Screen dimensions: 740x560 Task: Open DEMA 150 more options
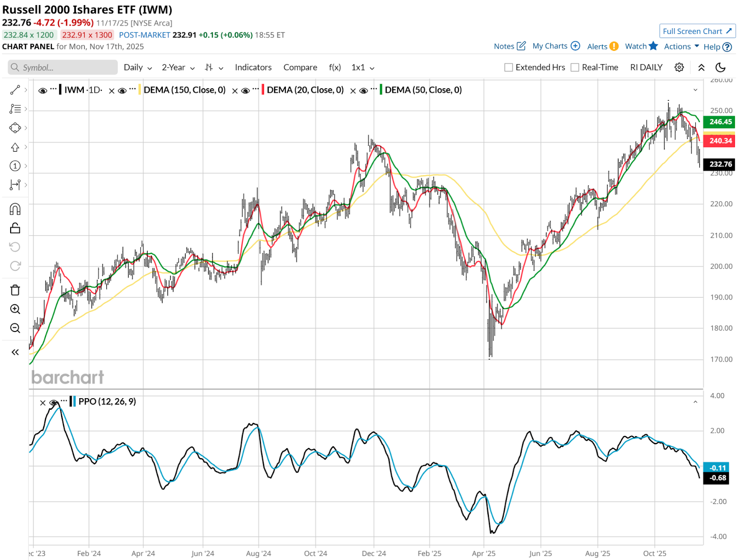tap(132, 89)
